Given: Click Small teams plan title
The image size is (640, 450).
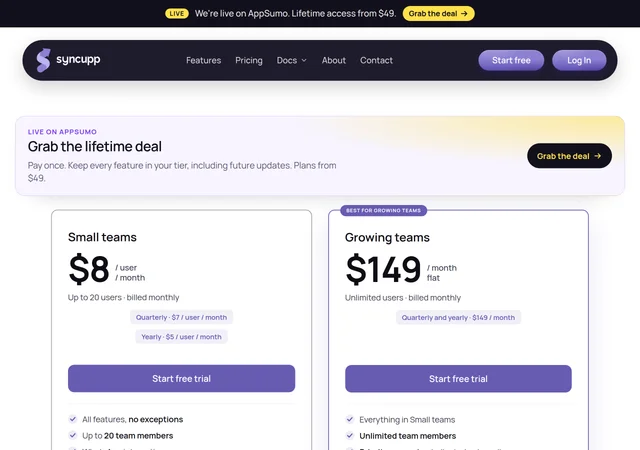Looking at the screenshot, I should tap(102, 237).
